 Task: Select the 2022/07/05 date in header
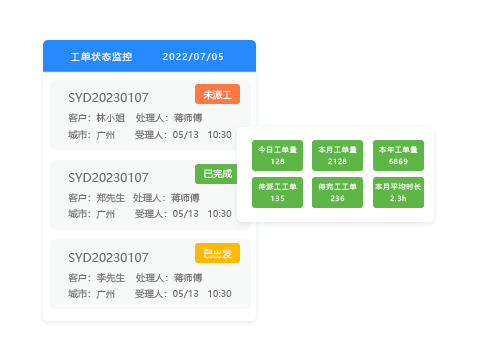pyautogui.click(x=193, y=57)
